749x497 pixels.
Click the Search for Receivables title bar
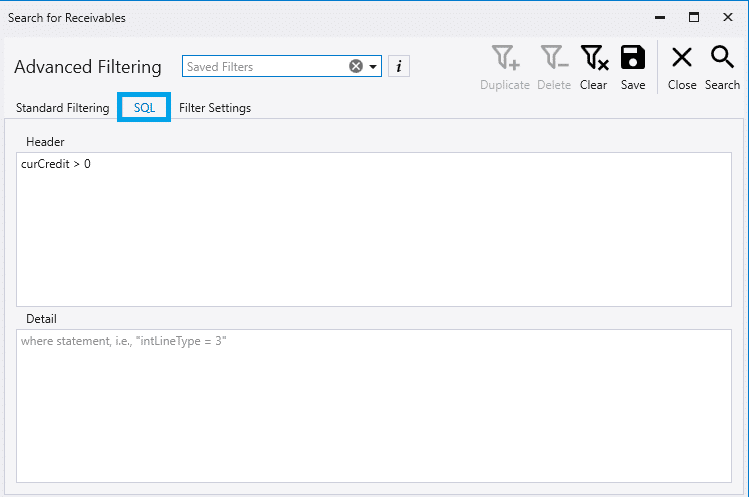pyautogui.click(x=300, y=18)
